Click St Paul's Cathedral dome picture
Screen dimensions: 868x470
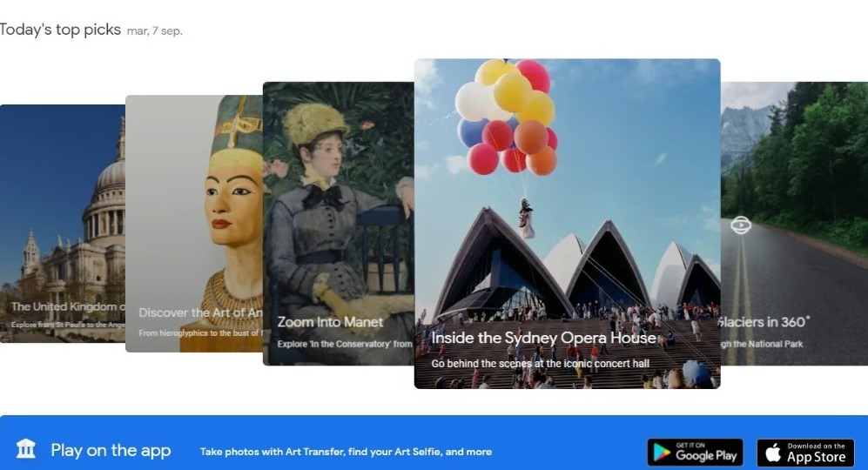coord(109,183)
